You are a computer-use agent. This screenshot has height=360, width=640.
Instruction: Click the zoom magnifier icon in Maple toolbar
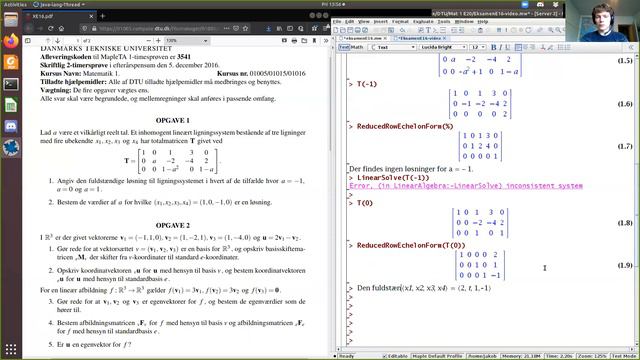point(551,30)
